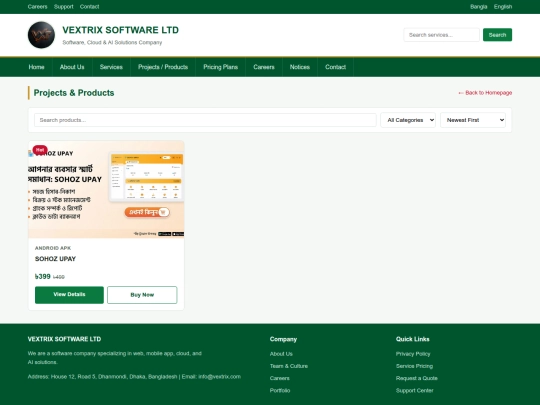The height and width of the screenshot is (405, 540).
Task: Expand the Newest First sort dropdown
Action: [x=473, y=120]
